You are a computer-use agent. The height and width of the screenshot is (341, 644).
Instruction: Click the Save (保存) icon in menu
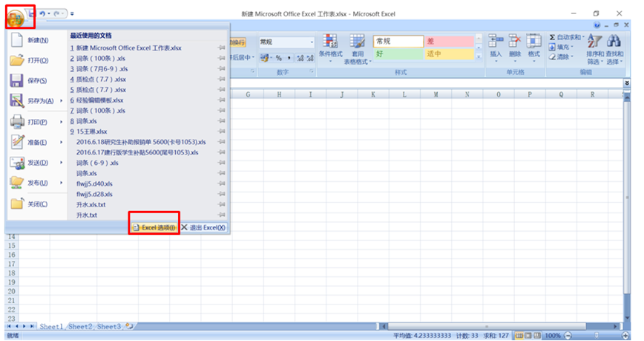(x=17, y=80)
